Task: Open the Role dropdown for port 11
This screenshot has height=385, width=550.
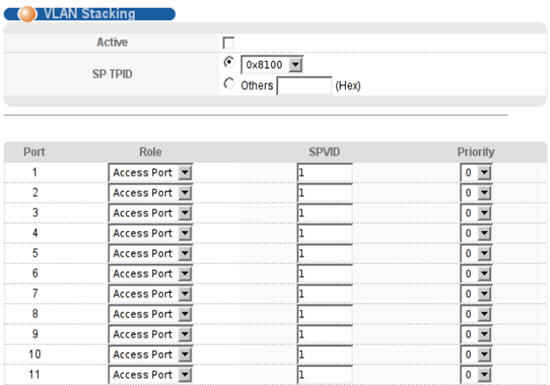Action: (150, 375)
